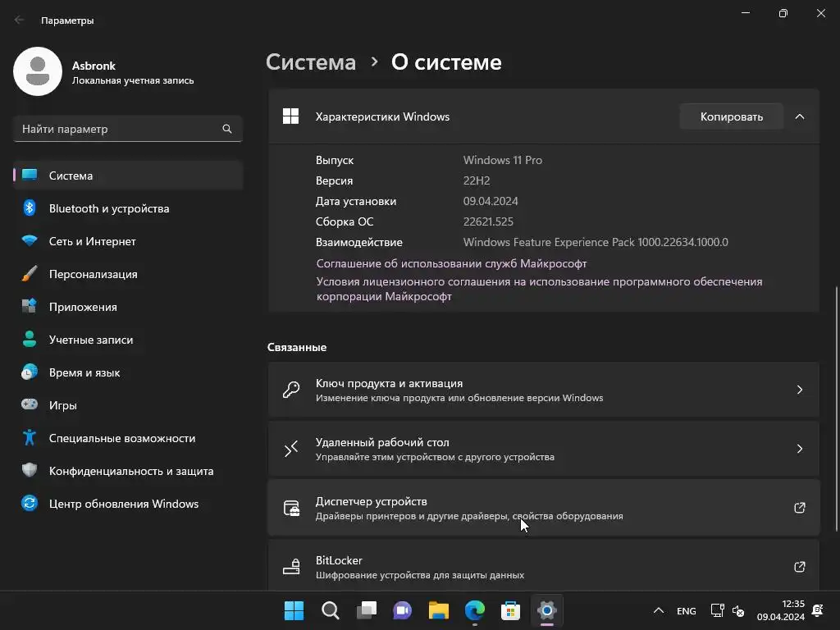Click install date value 09.04.2024

491,201
